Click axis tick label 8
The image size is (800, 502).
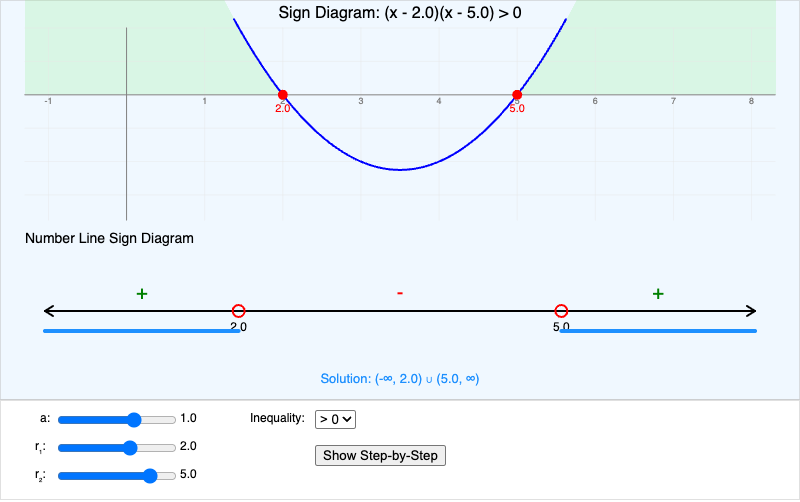[x=751, y=101]
